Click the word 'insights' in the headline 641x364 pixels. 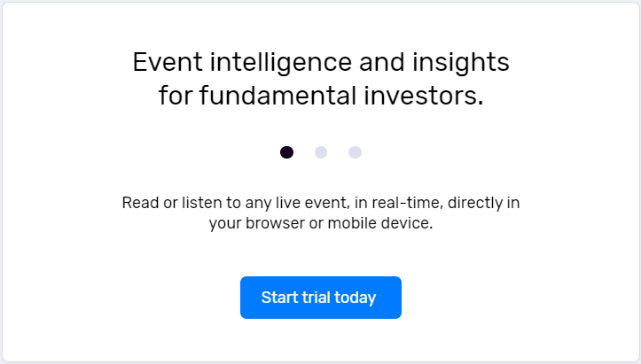click(460, 63)
